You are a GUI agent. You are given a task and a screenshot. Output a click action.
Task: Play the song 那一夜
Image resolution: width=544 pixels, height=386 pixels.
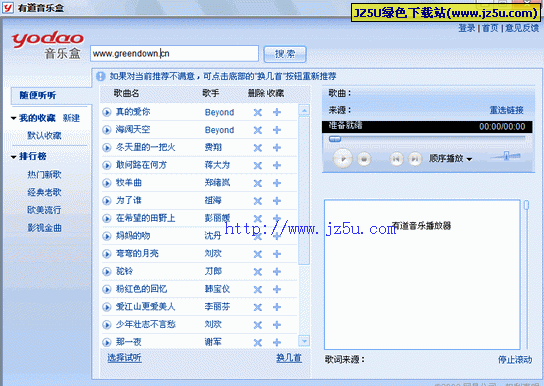click(107, 343)
